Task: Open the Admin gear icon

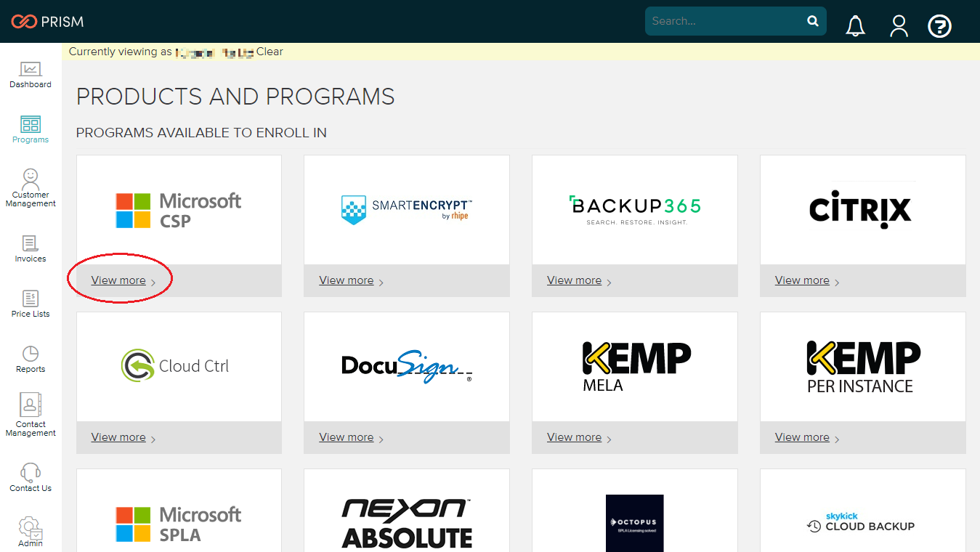Action: 31,527
